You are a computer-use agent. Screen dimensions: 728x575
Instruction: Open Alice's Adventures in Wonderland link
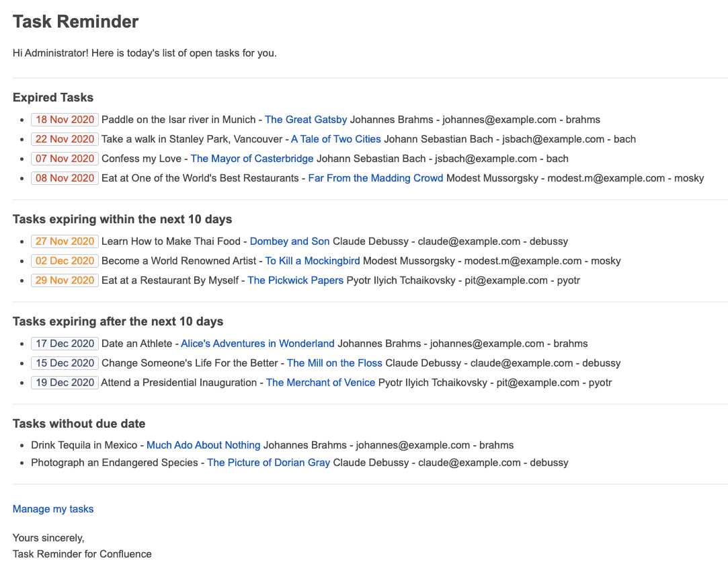pyautogui.click(x=257, y=344)
